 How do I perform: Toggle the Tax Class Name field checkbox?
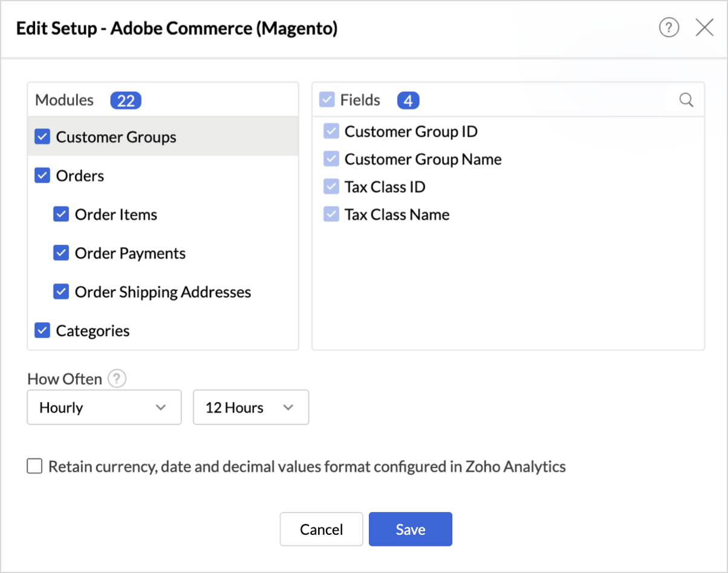[x=331, y=215]
